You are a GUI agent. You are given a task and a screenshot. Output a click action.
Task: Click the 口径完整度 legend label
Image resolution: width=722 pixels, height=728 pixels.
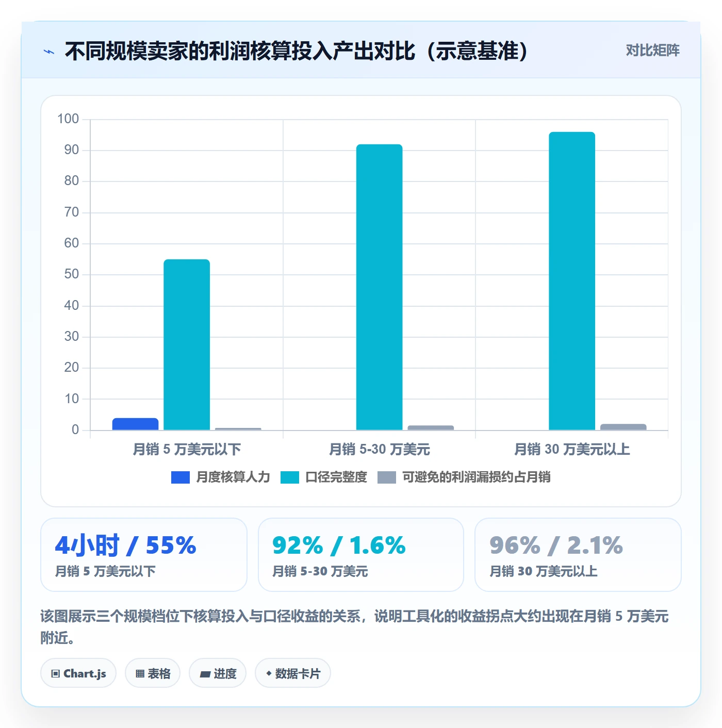pos(336,477)
